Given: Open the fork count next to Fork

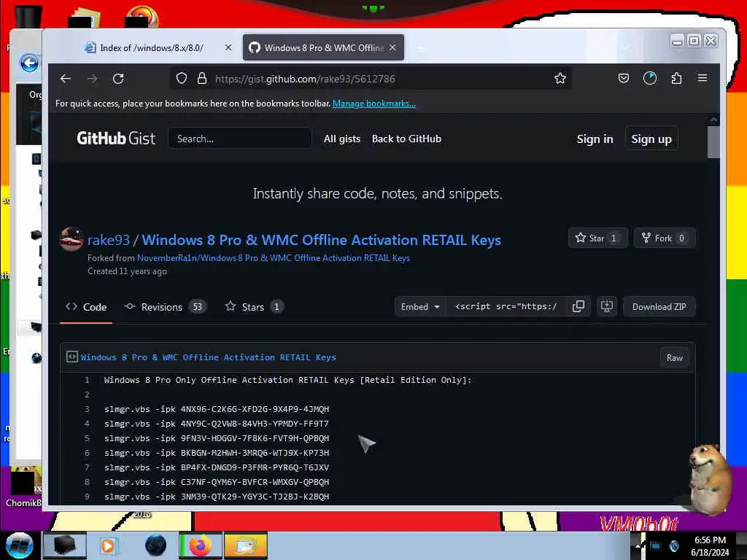Looking at the screenshot, I should [681, 238].
